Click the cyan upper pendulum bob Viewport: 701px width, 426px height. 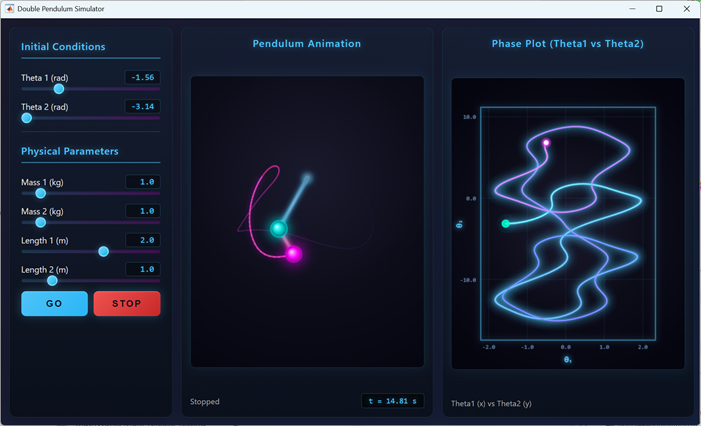279,229
